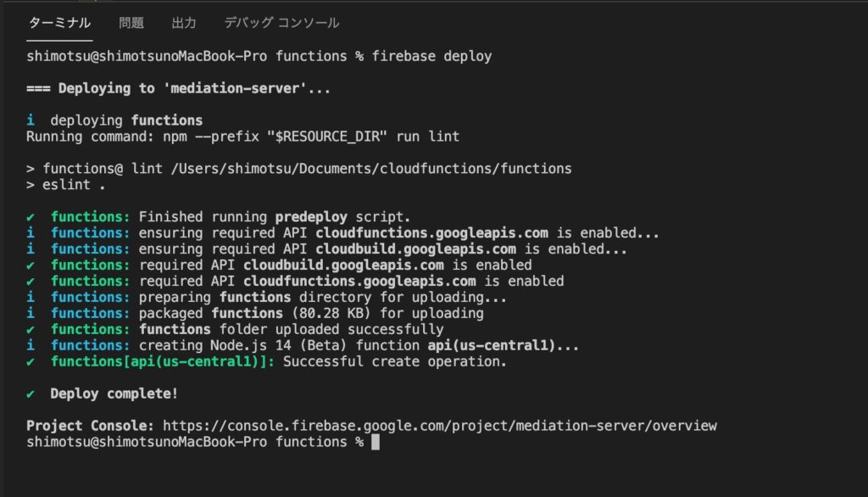Image resolution: width=868 pixels, height=497 pixels.
Task: Click checkmark next to Finished running predeploy
Action: [x=31, y=217]
